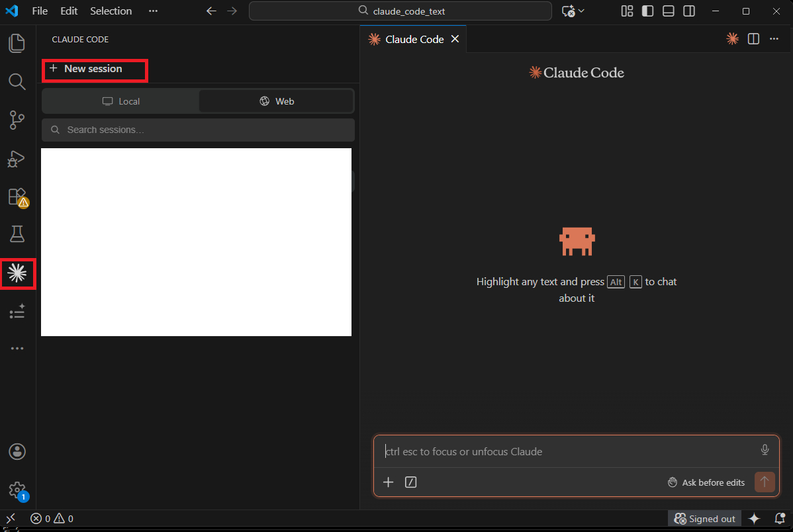The image size is (793, 532).
Task: Open Manage gear settings menu
Action: (19, 490)
